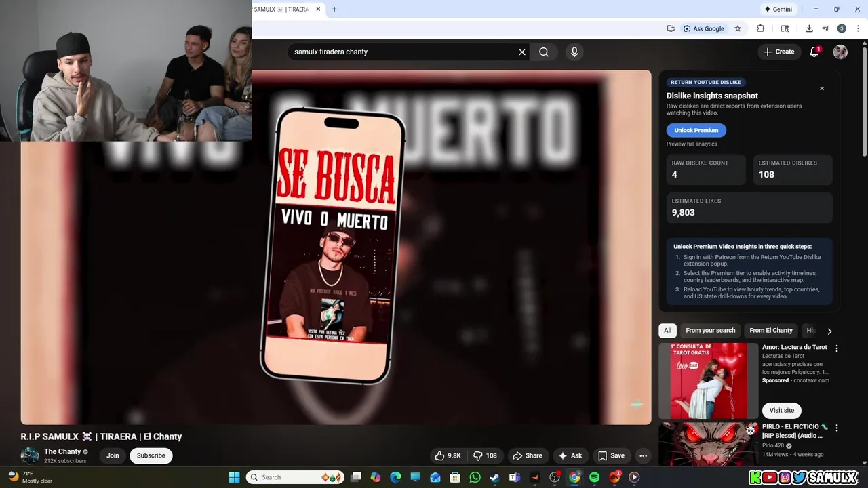Open more actions ellipsis under video
The width and height of the screenshot is (868, 488).
pos(643,455)
